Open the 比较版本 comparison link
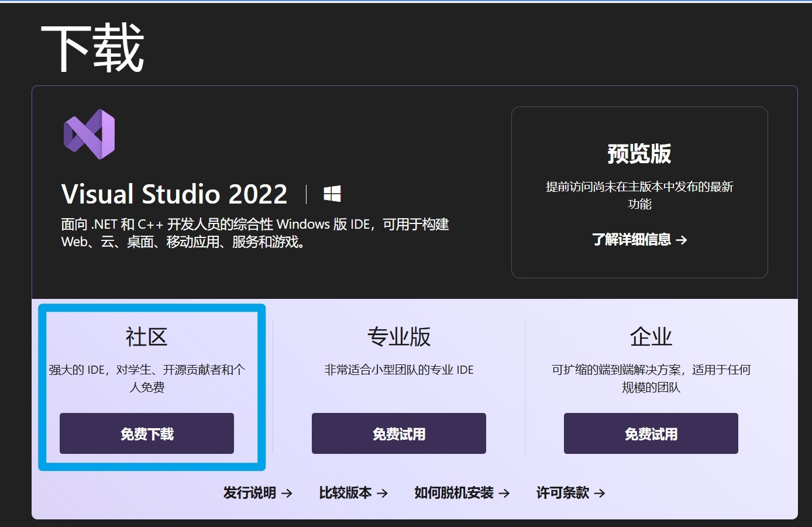Screen dimensions: 812x527 pos(345,493)
